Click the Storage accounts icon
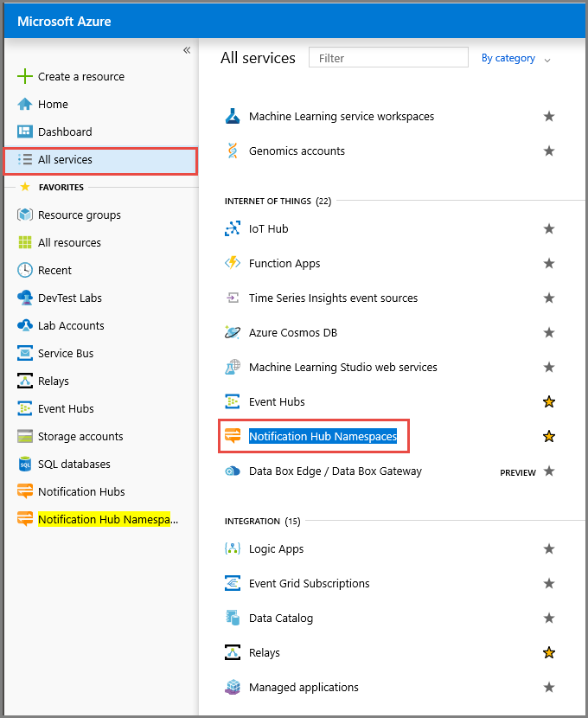 pos(25,436)
